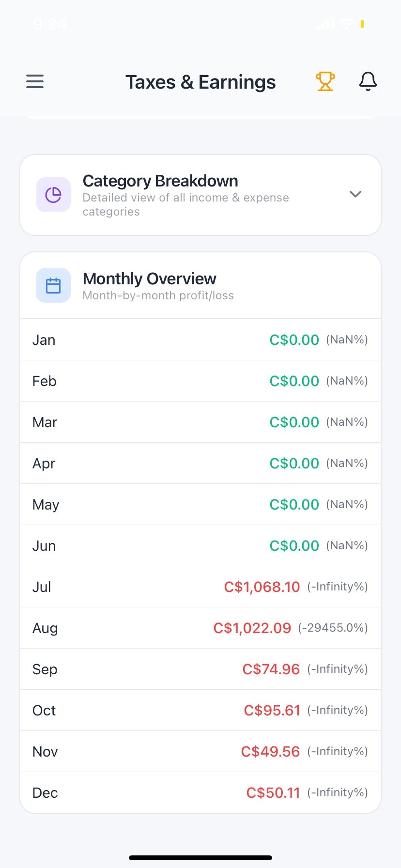Viewport: 401px width, 868px height.
Task: Select the Sep month row
Action: tap(200, 669)
